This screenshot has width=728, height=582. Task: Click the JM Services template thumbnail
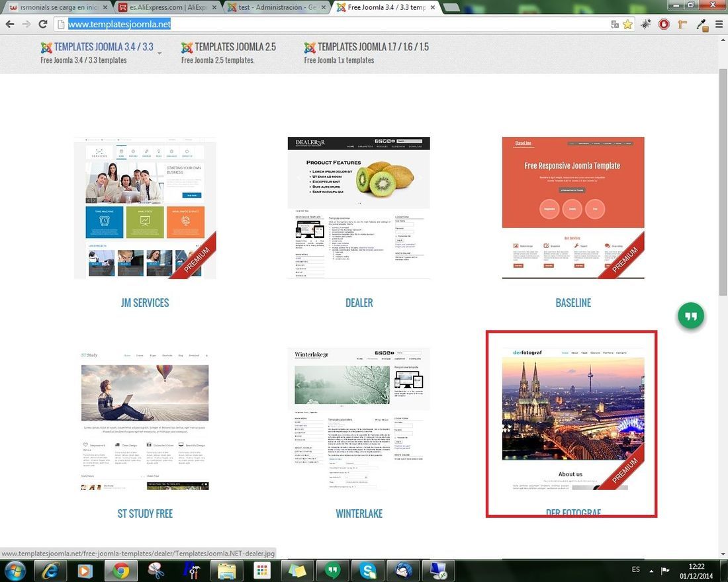pyautogui.click(x=145, y=208)
